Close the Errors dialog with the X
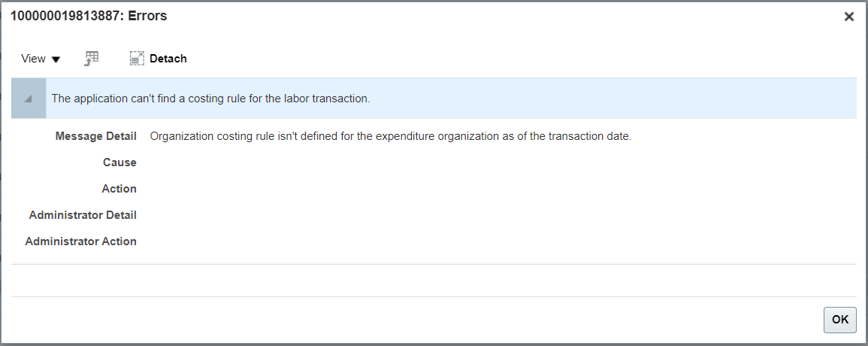 (x=849, y=17)
